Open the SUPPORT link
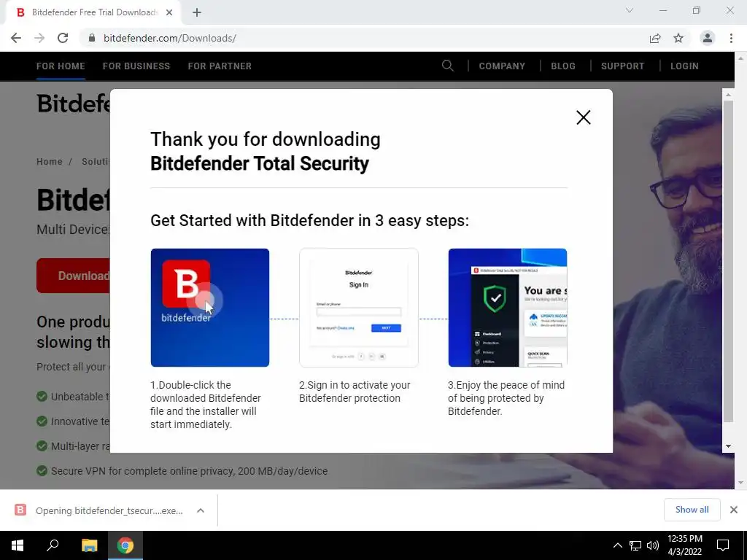The height and width of the screenshot is (560, 747). (x=623, y=66)
